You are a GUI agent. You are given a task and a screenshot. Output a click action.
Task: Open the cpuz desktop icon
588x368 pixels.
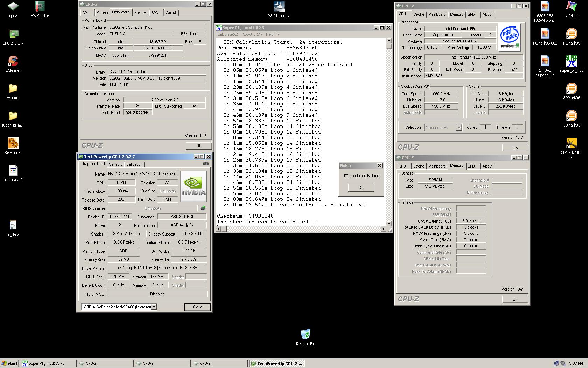click(13, 9)
